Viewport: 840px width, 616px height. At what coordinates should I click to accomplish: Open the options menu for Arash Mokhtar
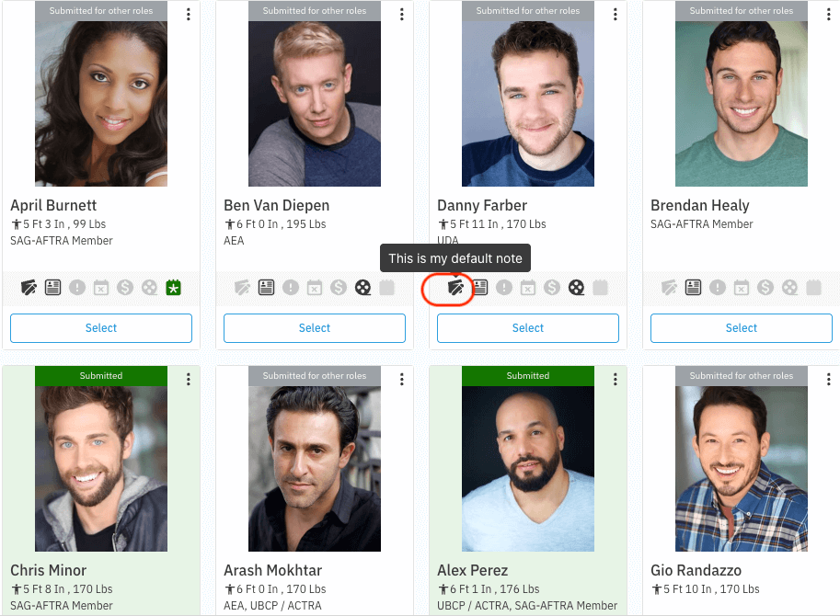(402, 379)
